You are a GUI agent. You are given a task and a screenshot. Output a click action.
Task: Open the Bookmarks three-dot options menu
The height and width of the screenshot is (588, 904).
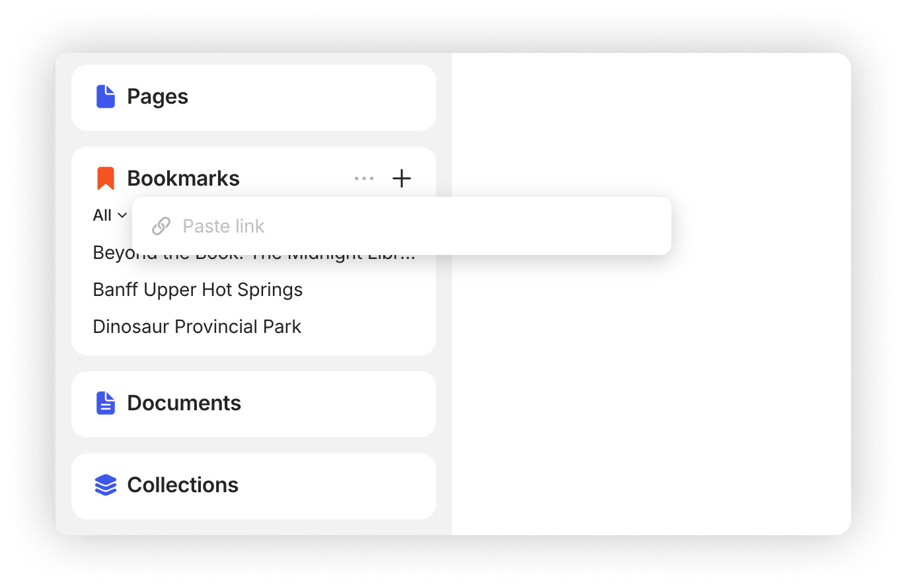pyautogui.click(x=364, y=178)
